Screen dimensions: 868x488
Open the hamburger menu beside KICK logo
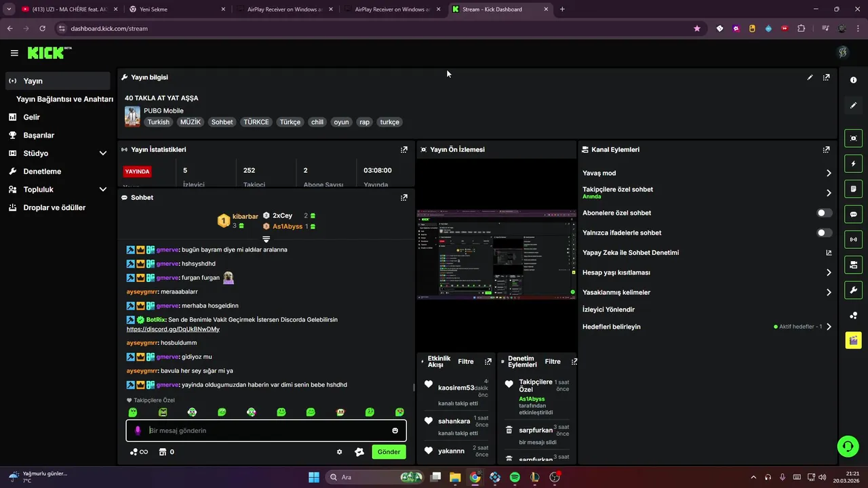pyautogui.click(x=14, y=53)
